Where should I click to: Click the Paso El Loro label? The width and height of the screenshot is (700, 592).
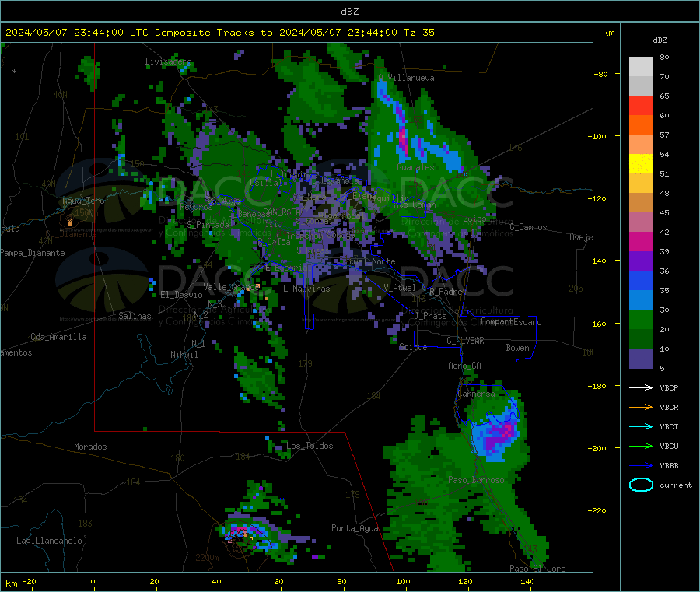[537, 569]
